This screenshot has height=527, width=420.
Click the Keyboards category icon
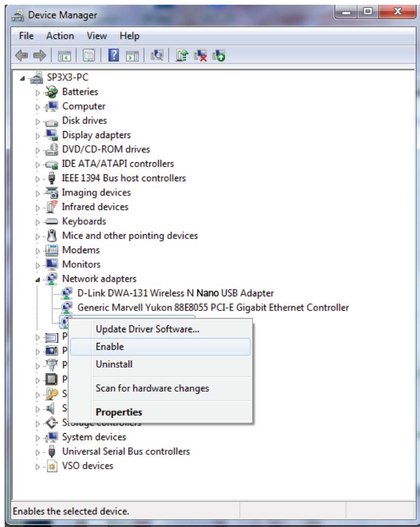click(x=51, y=221)
